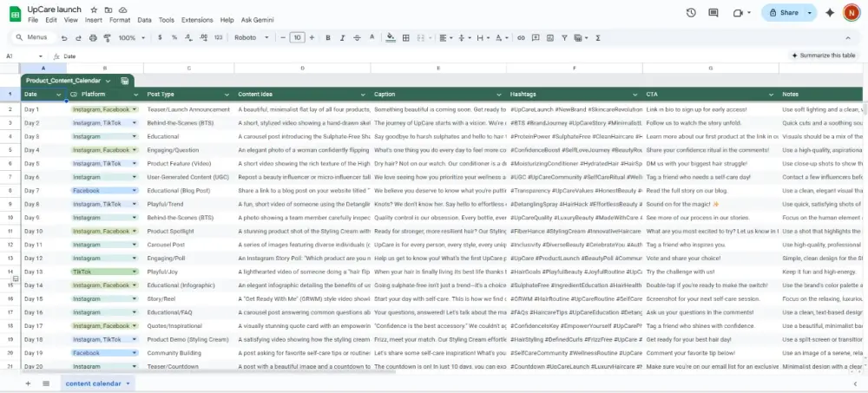Open the Platform column header dropdown
Image resolution: width=868 pixels, height=393 pixels.
click(135, 95)
